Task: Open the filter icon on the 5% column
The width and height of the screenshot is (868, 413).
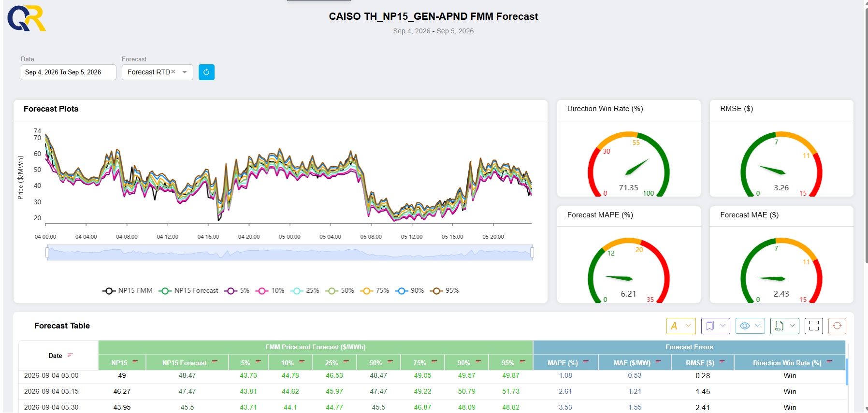Action: coord(258,362)
